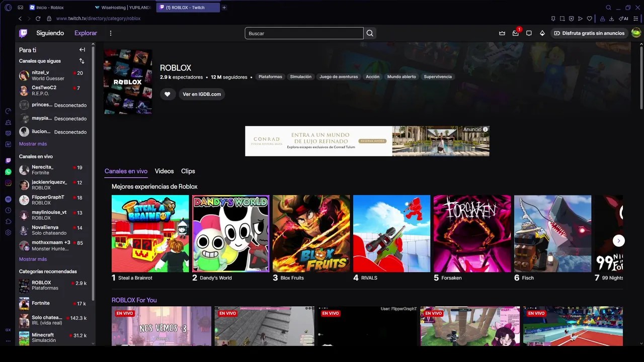Viewport: 644px width, 362px height.
Task: Click the ad info icon beside Anuncio
Action: tap(485, 130)
